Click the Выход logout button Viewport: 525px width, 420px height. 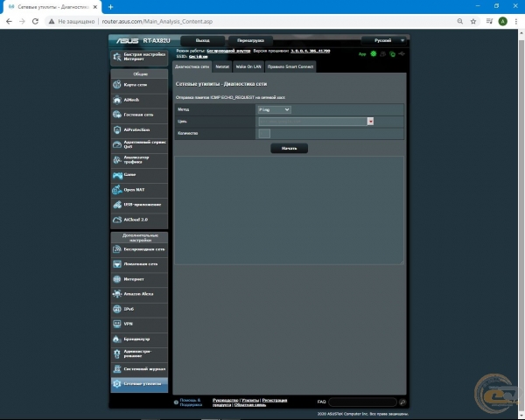(203, 40)
